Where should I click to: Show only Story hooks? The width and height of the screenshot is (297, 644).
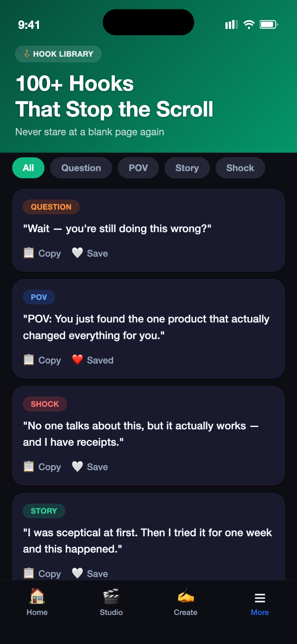(x=187, y=168)
